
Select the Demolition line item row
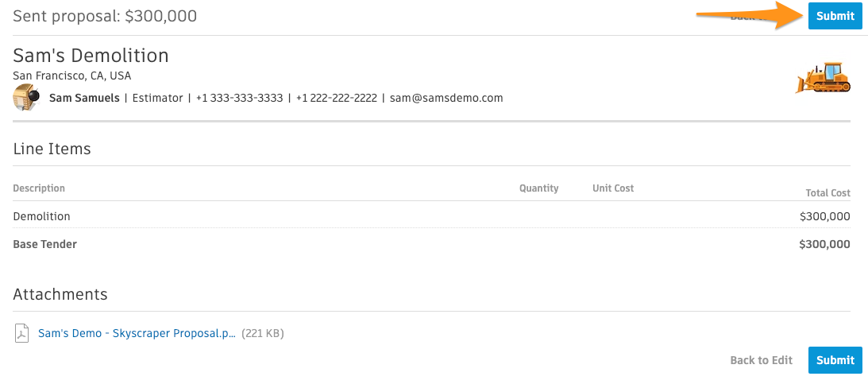pyautogui.click(x=432, y=217)
